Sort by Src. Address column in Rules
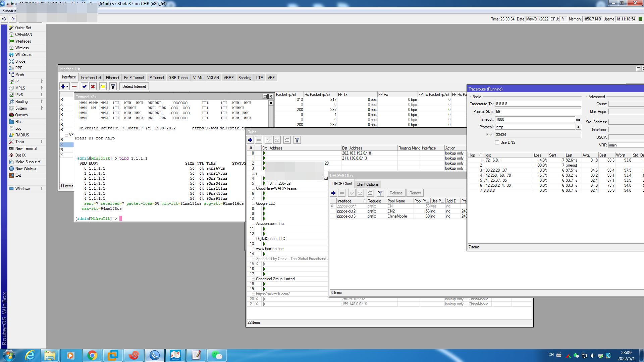This screenshot has height=362, width=644. coord(301,148)
